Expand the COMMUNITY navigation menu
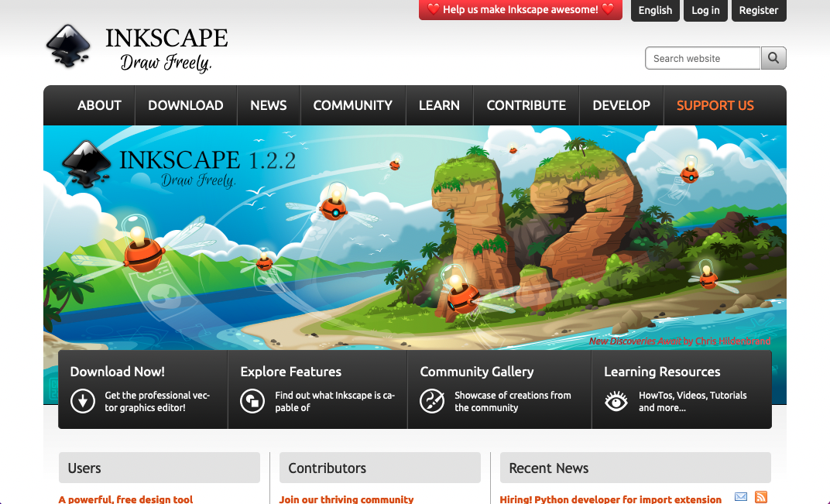Screen dimensions: 830x504 point(352,105)
